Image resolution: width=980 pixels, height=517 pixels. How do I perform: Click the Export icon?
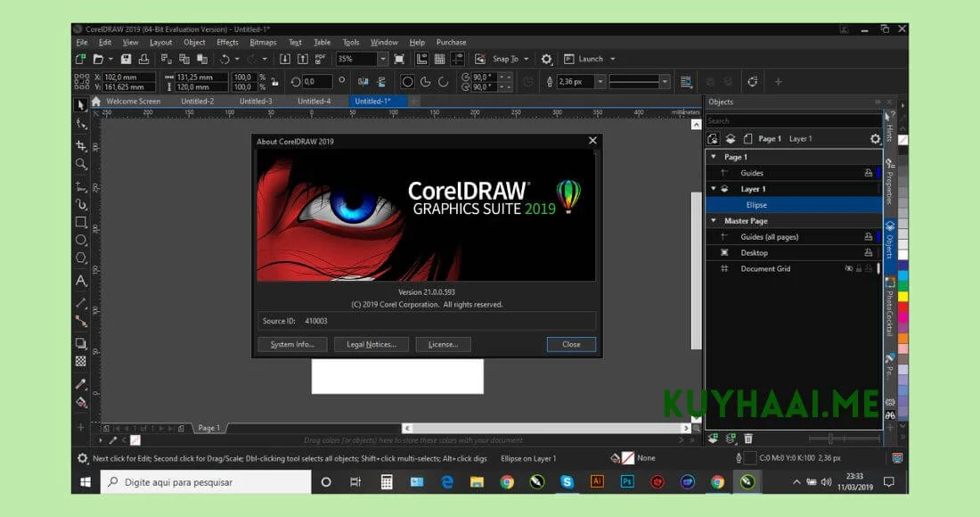pos(303,59)
